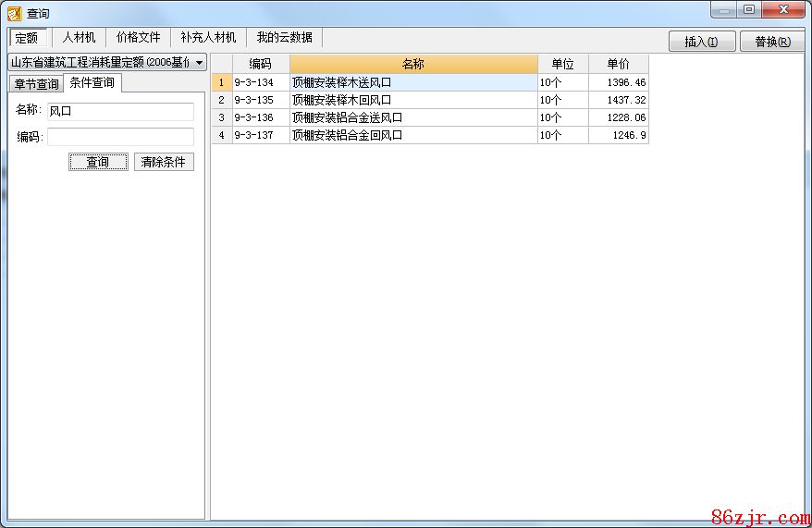The image size is (812, 528).
Task: Click the 替换 button
Action: (772, 42)
